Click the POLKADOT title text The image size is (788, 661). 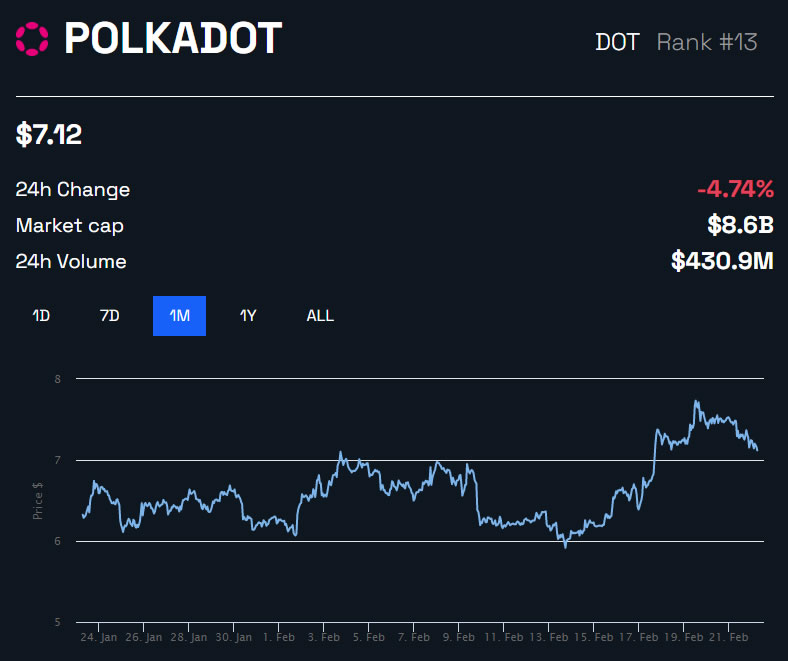[x=173, y=38]
